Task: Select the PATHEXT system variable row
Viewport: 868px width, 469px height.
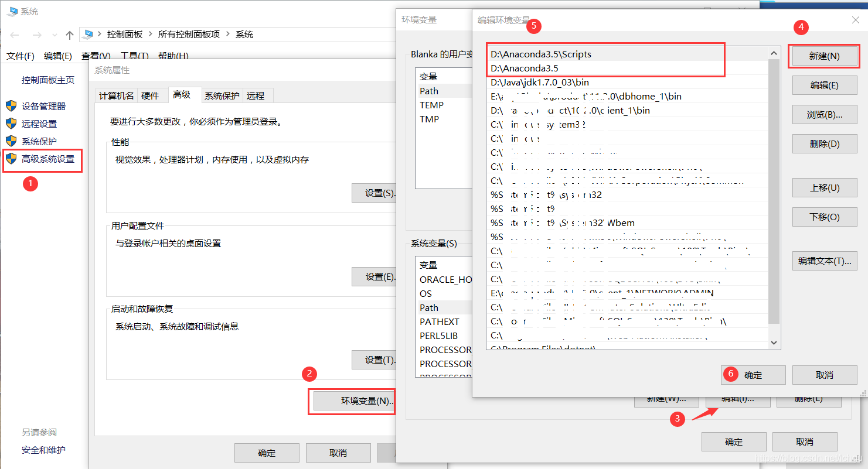Action: (x=444, y=321)
